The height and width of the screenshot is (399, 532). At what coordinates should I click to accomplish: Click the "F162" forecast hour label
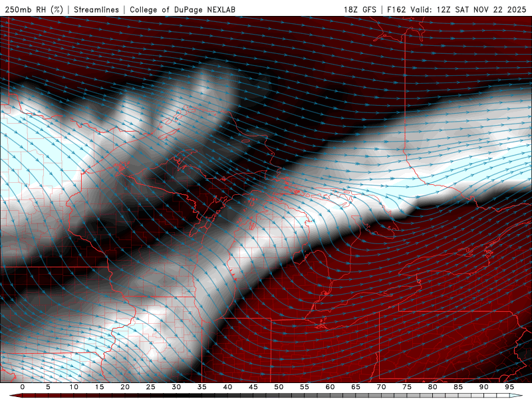tap(396, 9)
